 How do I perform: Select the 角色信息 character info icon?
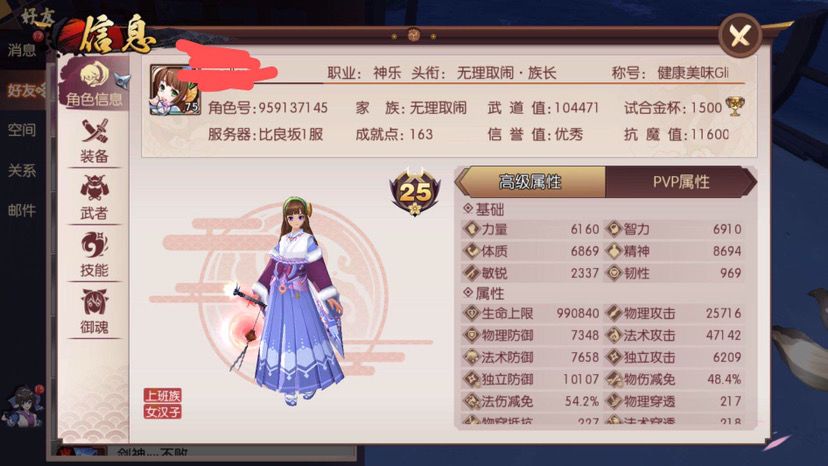coord(94,85)
